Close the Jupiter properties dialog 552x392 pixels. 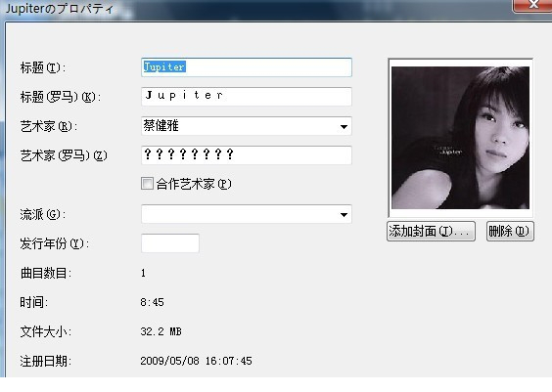532,5
